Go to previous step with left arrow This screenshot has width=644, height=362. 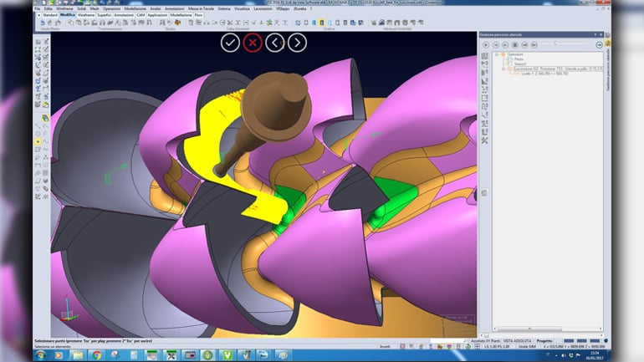coord(274,42)
